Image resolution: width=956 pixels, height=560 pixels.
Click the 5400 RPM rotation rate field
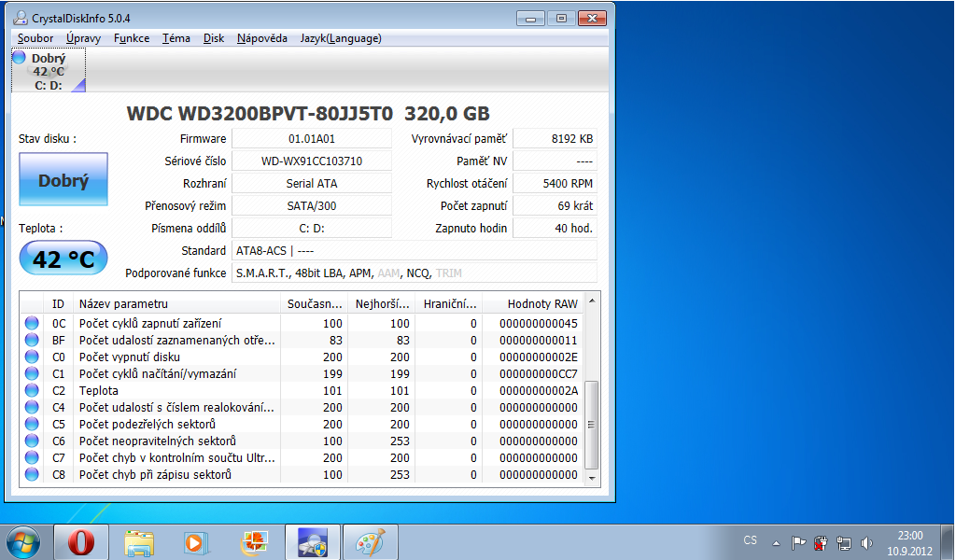click(555, 184)
